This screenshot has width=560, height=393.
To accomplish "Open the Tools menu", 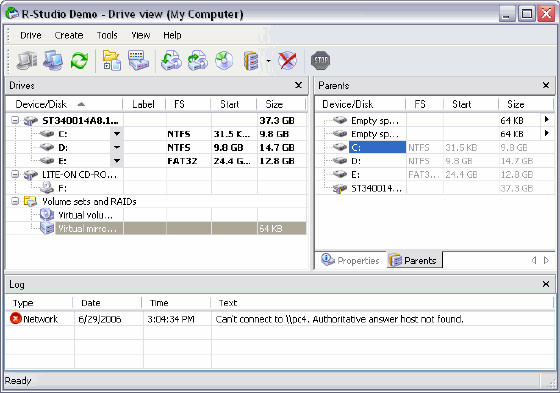I will [x=107, y=35].
